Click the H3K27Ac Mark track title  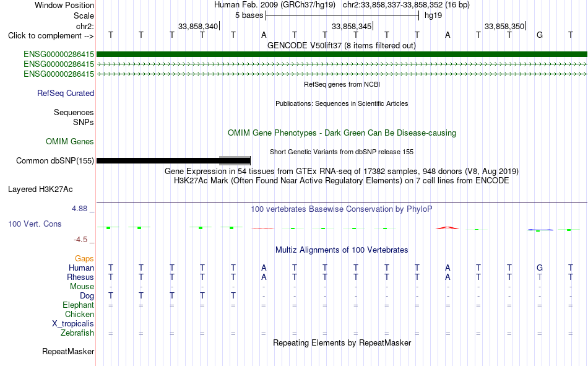pyautogui.click(x=342, y=181)
